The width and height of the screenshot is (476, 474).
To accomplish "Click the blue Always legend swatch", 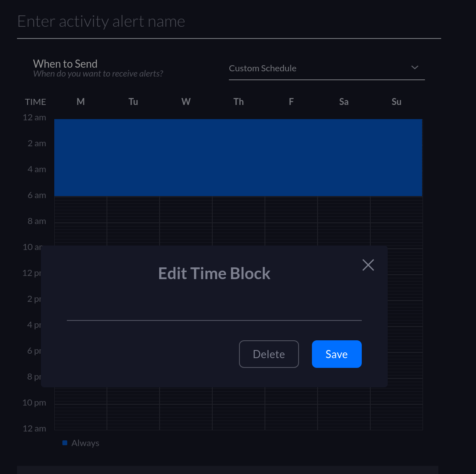I will click(x=65, y=443).
